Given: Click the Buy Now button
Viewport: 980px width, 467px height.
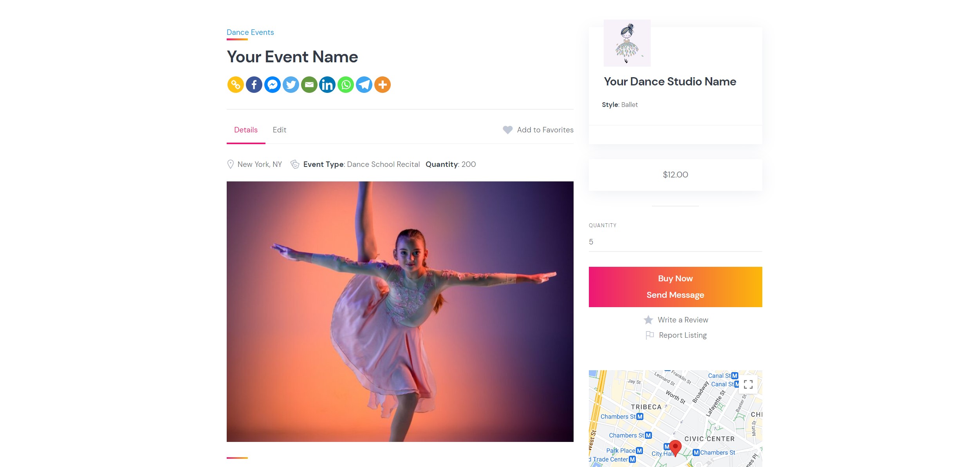Looking at the screenshot, I should 675,278.
